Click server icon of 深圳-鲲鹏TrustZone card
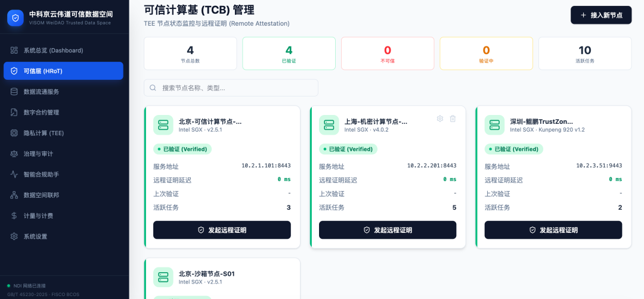Screen dimensions: 644x299 pyautogui.click(x=494, y=124)
